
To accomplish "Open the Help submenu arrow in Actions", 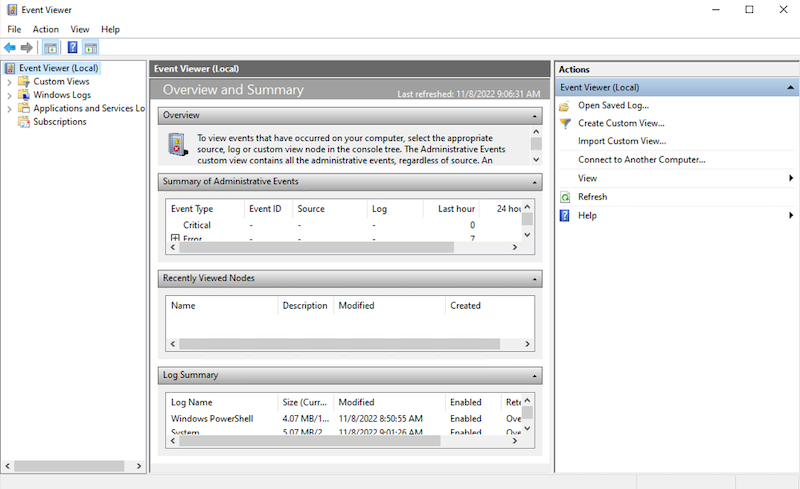I will (791, 215).
